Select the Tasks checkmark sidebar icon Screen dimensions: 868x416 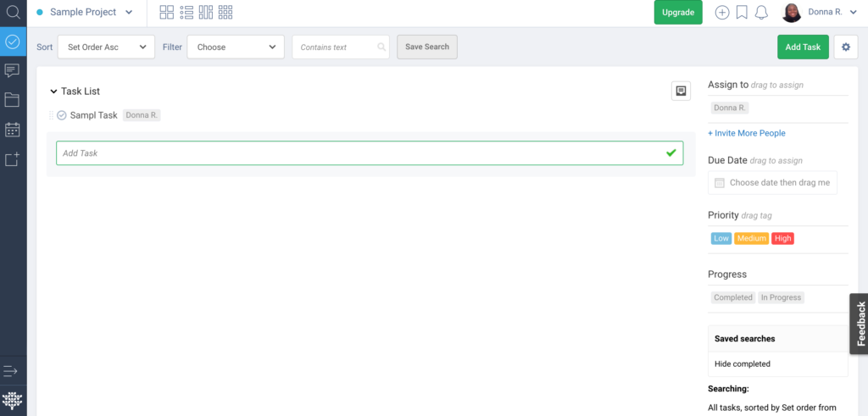click(x=13, y=42)
